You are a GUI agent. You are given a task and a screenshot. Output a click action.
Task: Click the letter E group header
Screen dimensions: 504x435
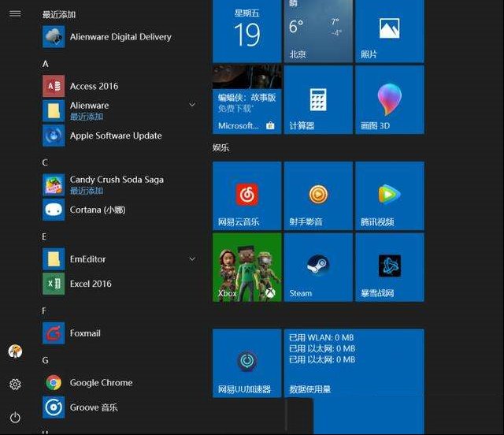pyautogui.click(x=44, y=236)
